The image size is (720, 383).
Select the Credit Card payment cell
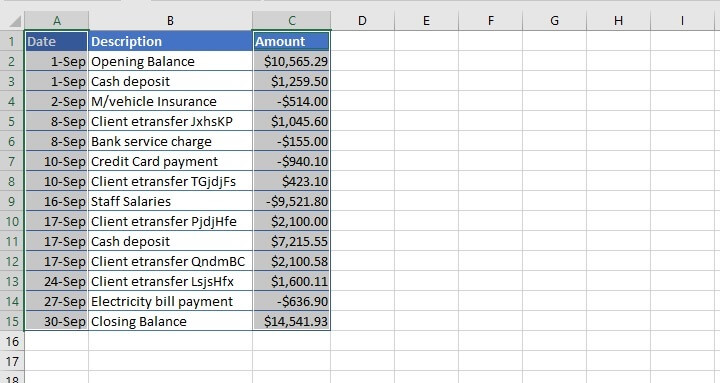(x=170, y=162)
